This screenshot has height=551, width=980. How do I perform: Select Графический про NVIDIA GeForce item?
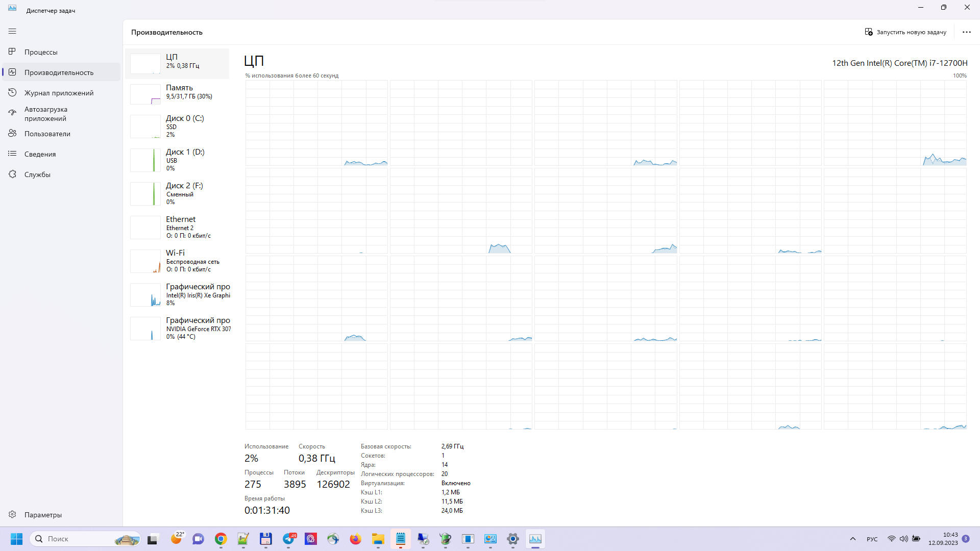(x=177, y=328)
